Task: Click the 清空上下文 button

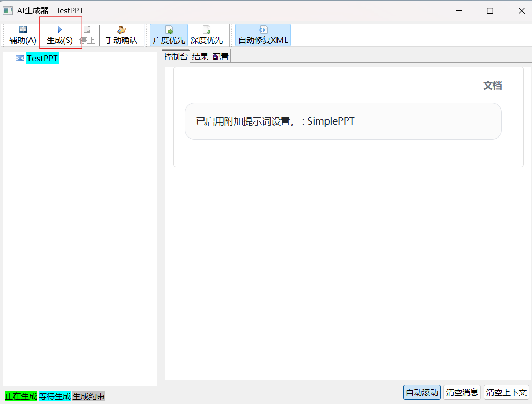Action: click(x=506, y=393)
